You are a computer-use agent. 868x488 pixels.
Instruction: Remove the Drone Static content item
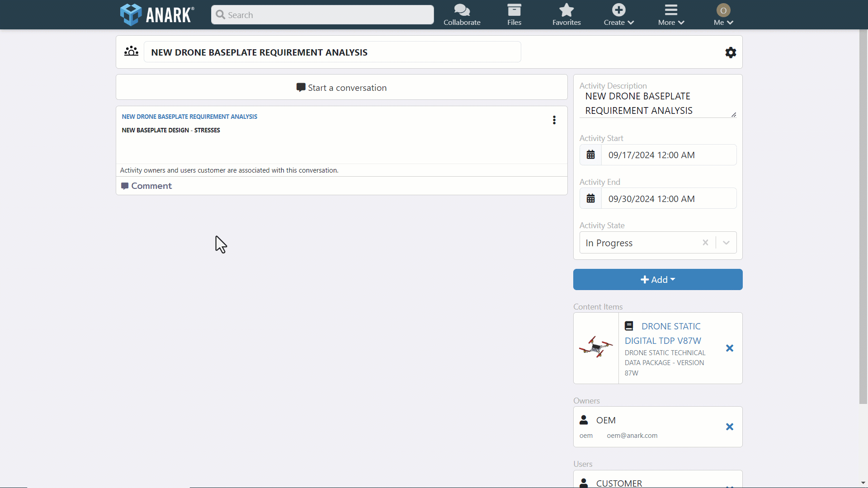(730, 348)
